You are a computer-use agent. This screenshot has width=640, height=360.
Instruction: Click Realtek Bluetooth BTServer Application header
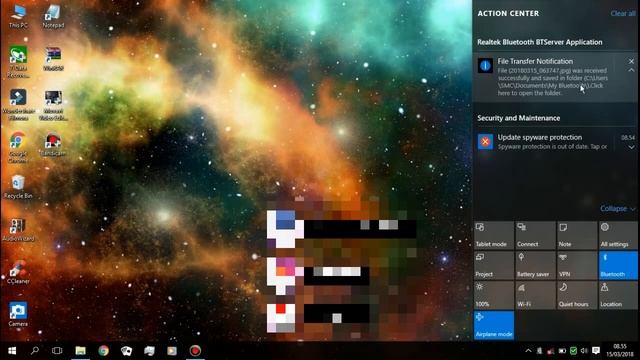tap(540, 42)
